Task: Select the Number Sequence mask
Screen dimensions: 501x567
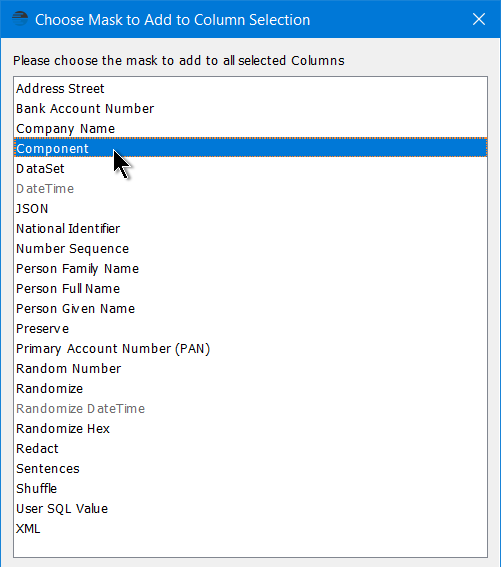Action: click(x=250, y=249)
